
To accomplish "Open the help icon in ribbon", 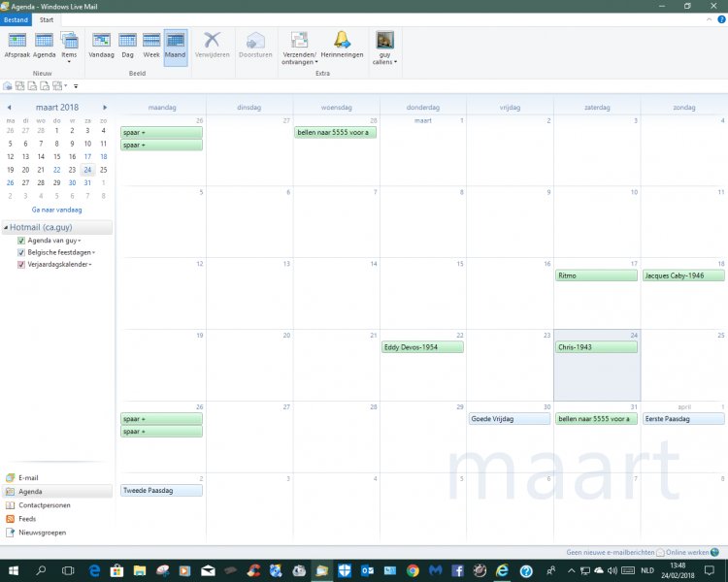I will (721, 19).
